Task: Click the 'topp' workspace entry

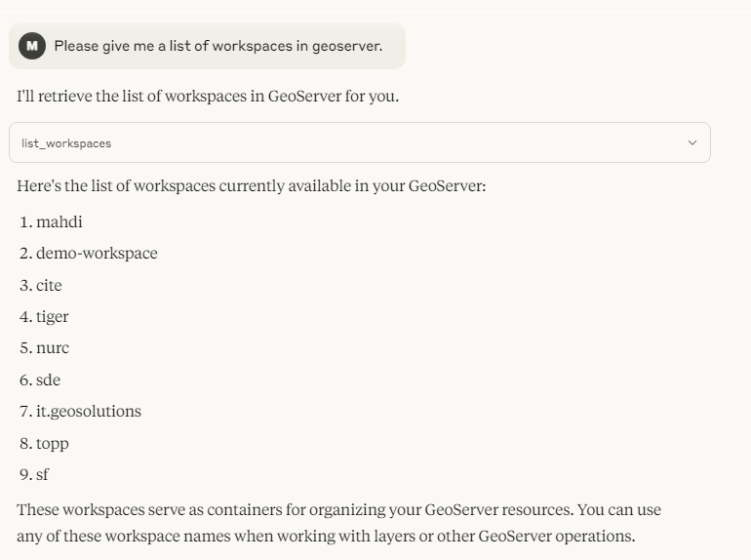Action: pyautogui.click(x=53, y=444)
